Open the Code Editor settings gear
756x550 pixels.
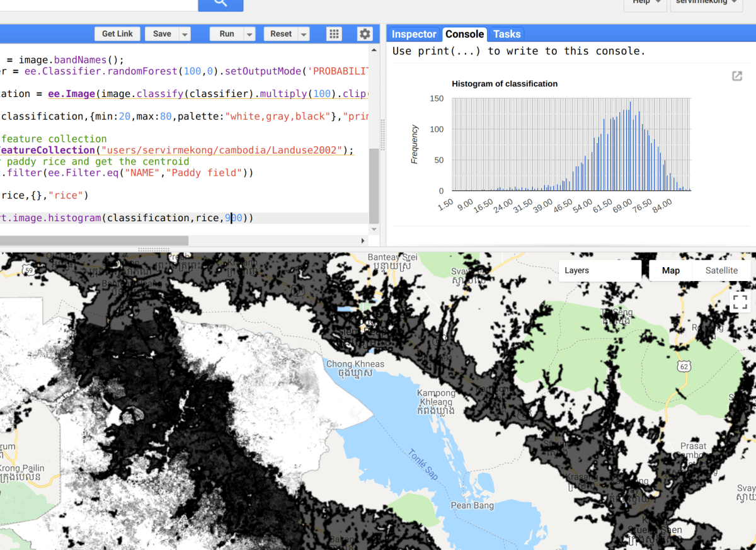pyautogui.click(x=365, y=34)
